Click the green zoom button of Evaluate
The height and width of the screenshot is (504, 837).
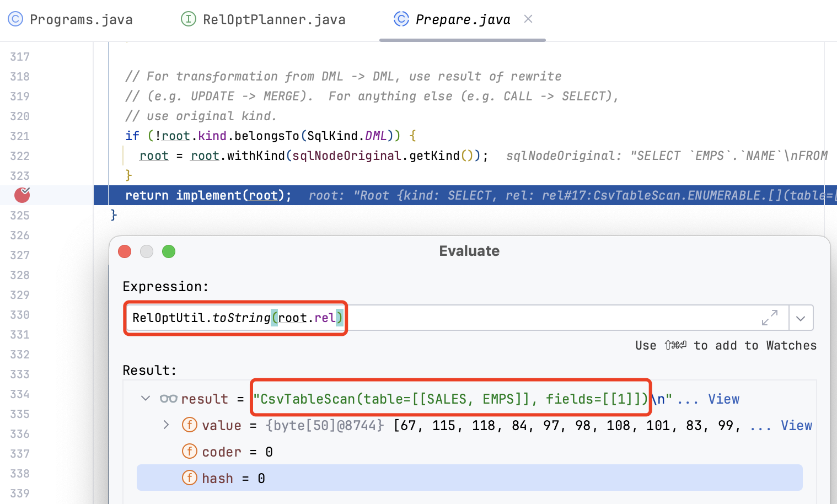pos(169,251)
